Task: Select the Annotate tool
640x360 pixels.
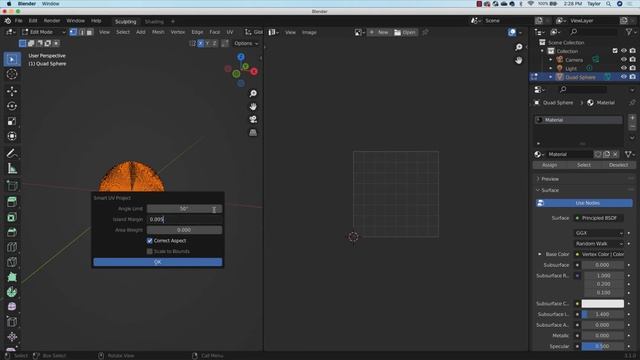Action: (x=12, y=153)
